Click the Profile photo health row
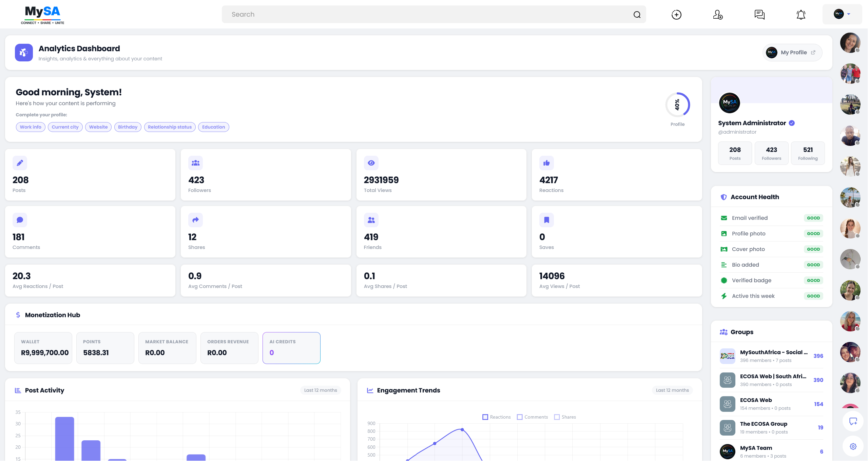 771,234
